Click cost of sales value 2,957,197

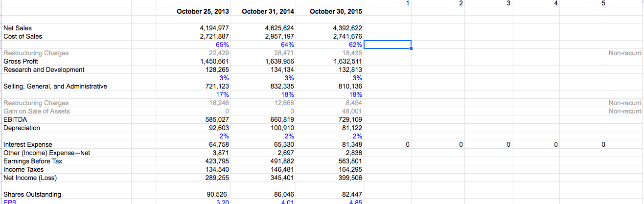pyautogui.click(x=279, y=36)
